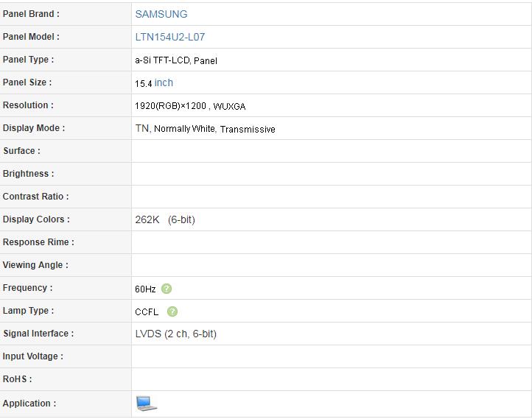Click the Response Rime label
Image resolution: width=532 pixels, height=419 pixels.
pos(38,242)
